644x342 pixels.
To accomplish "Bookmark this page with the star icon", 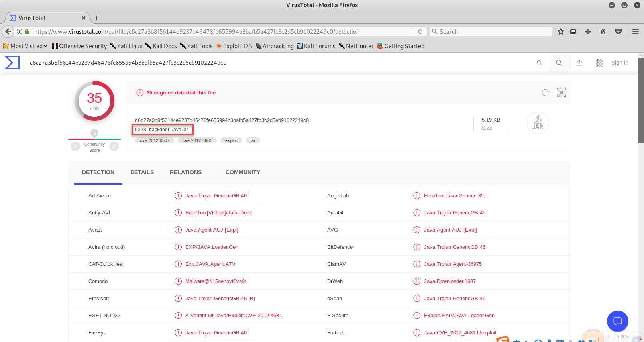I will coord(561,31).
